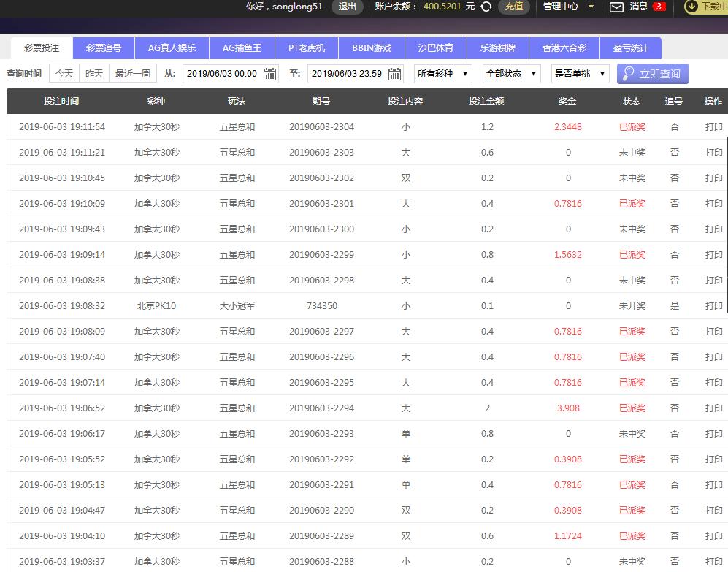This screenshot has width=728, height=572.
Task: Click the balance refresh icon
Action: pos(486,7)
